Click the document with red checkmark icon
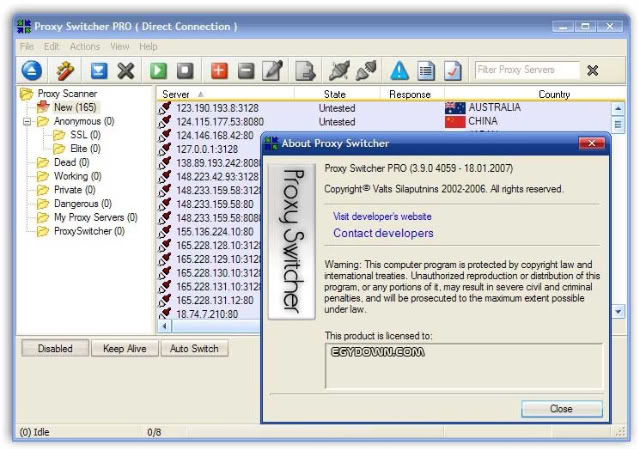 (x=453, y=70)
